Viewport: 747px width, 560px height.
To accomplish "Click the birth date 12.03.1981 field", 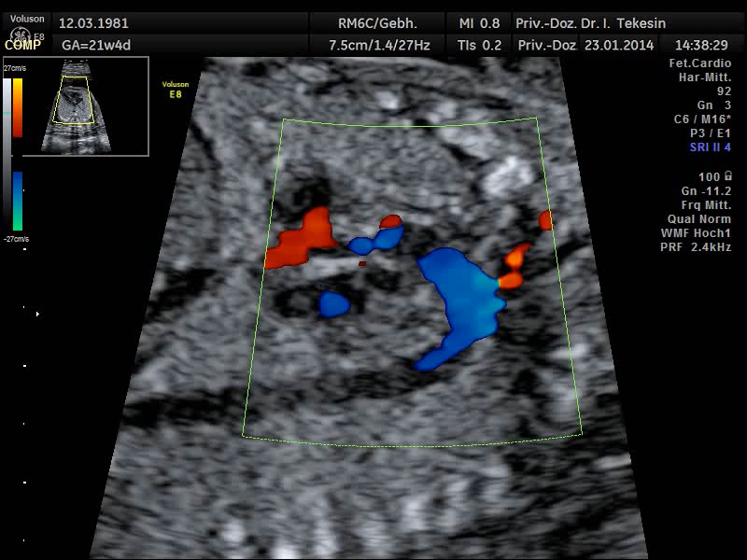I will point(93,23).
